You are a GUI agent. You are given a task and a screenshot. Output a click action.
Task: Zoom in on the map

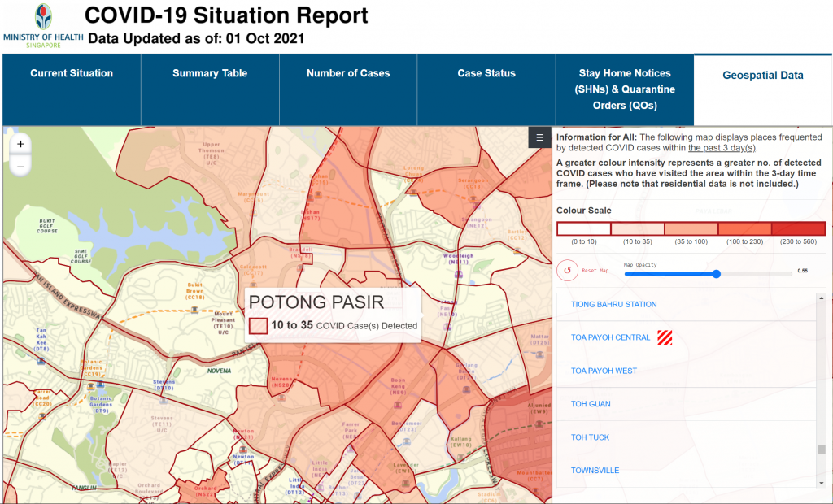20,144
